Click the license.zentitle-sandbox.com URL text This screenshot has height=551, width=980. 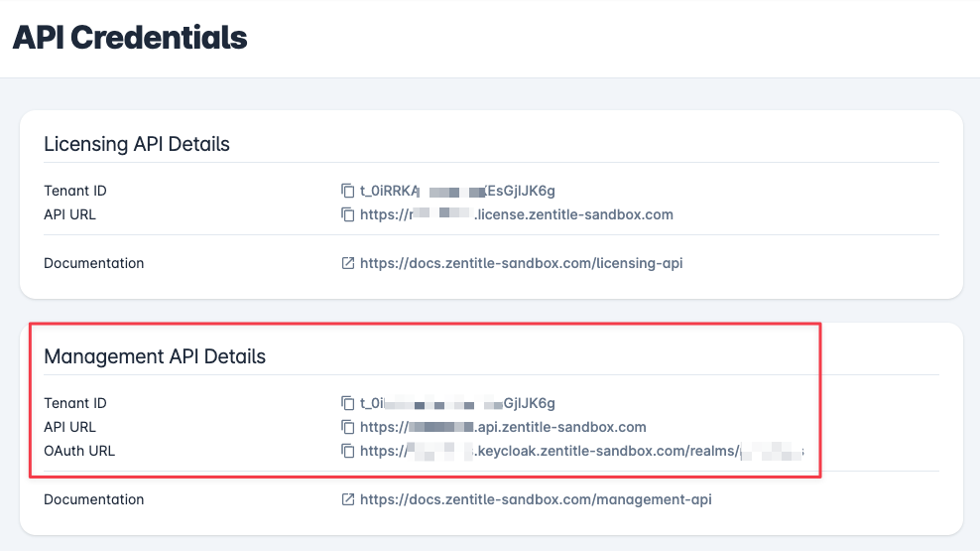coord(516,214)
